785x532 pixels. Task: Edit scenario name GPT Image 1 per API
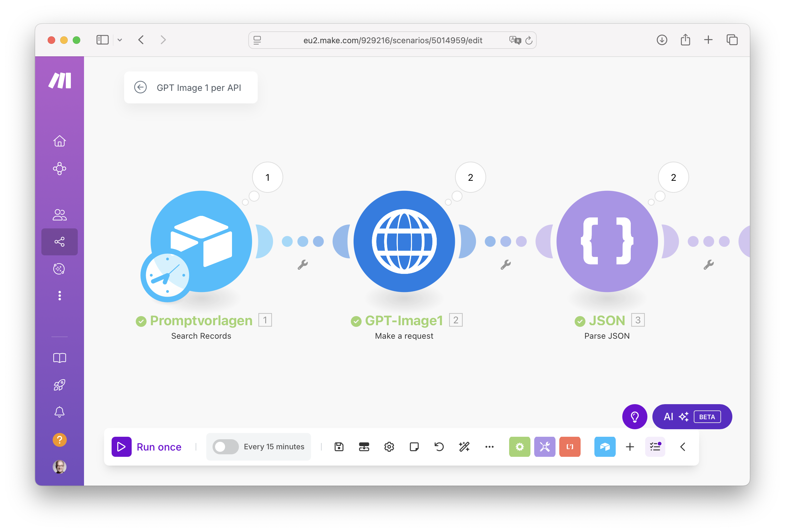[x=199, y=88]
